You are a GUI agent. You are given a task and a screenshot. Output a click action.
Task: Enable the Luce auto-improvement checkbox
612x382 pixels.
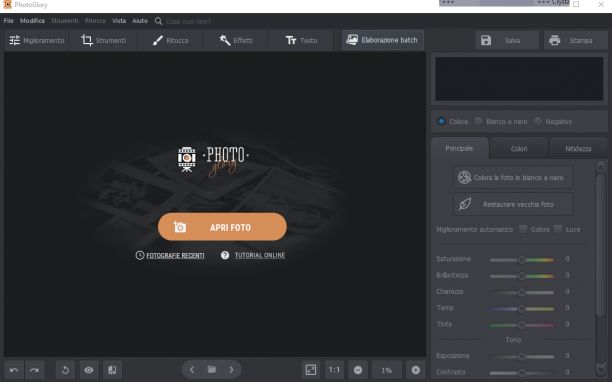tap(558, 229)
